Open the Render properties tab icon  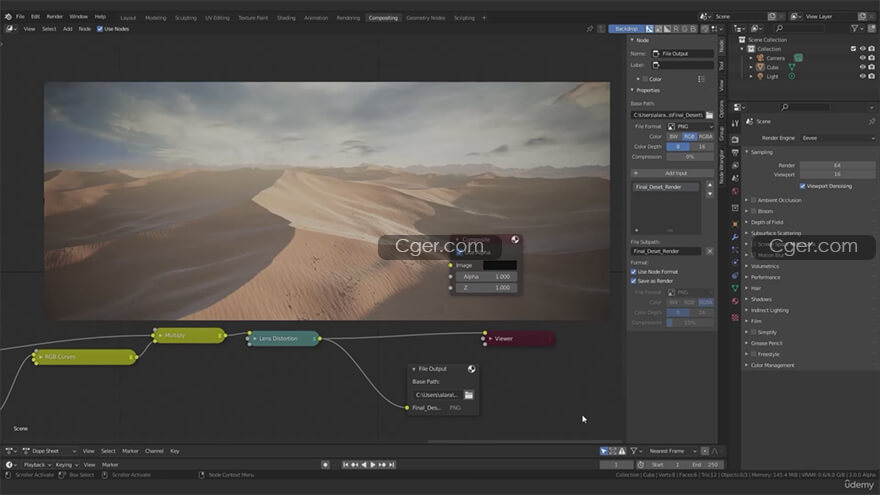(x=735, y=140)
